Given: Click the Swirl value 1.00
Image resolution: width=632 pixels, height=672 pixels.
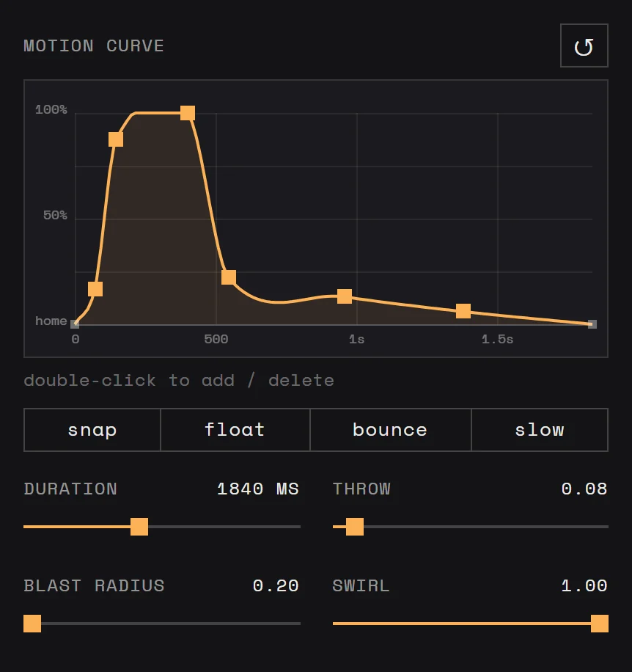Looking at the screenshot, I should point(584,586).
